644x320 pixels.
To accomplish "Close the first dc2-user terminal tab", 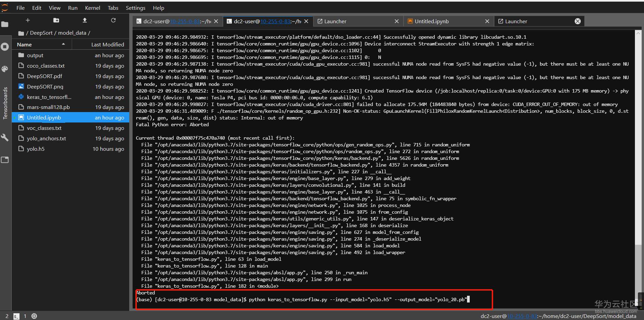I will tap(216, 21).
